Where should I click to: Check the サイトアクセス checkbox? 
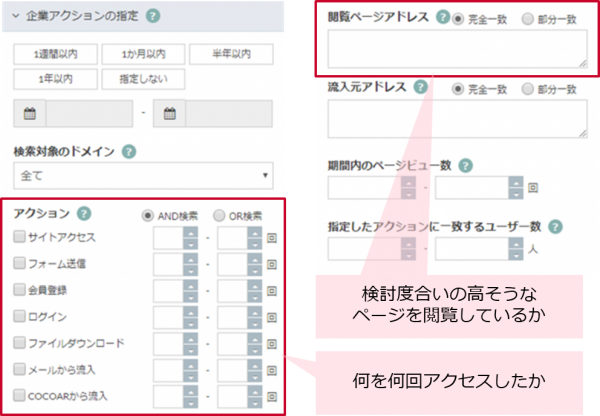(x=19, y=237)
